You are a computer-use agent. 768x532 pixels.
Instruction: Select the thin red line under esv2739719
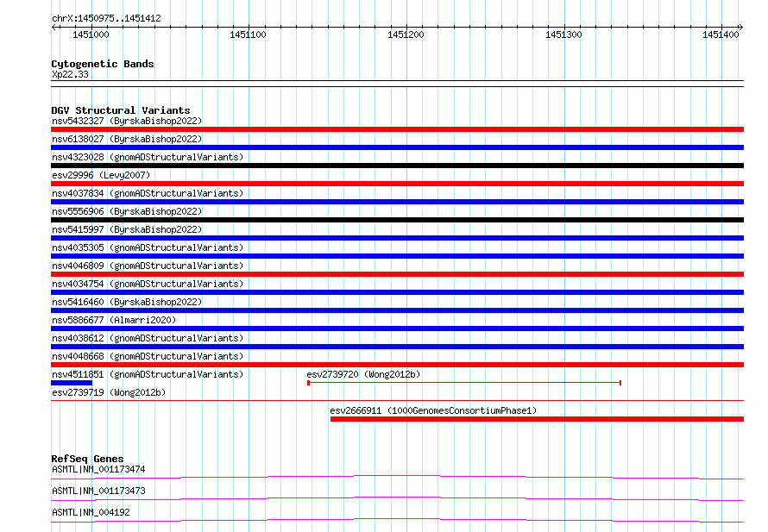click(397, 401)
